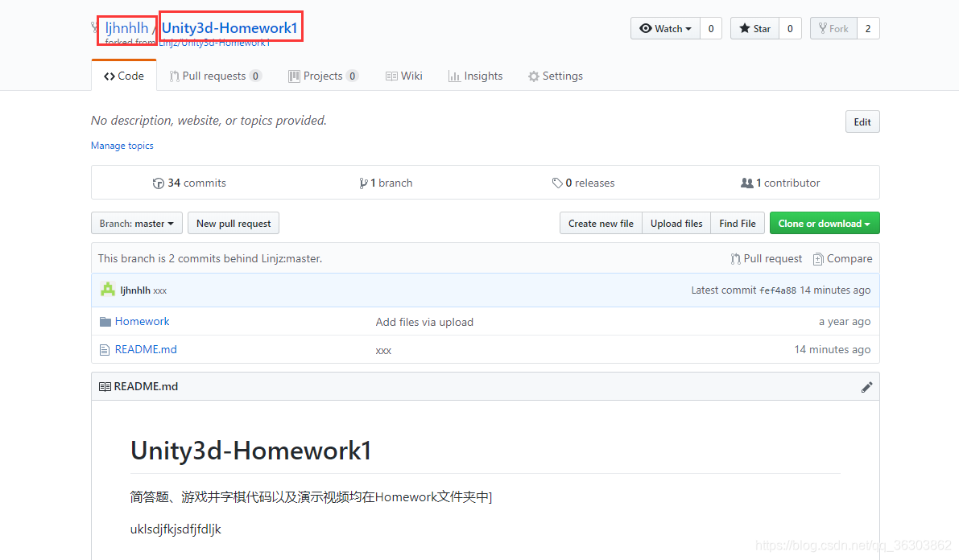Click the Homework folder icon
This screenshot has width=959, height=560.
pyautogui.click(x=105, y=322)
